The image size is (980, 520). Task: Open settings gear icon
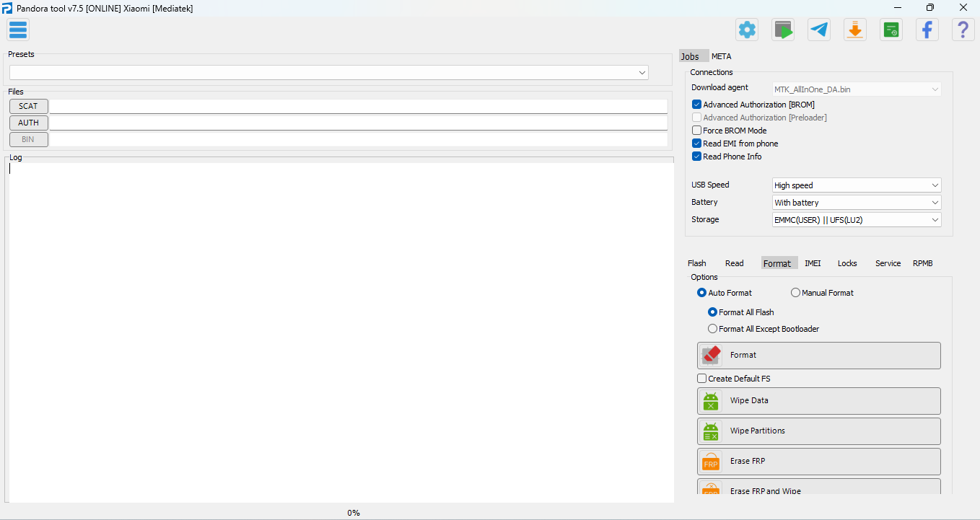[747, 30]
